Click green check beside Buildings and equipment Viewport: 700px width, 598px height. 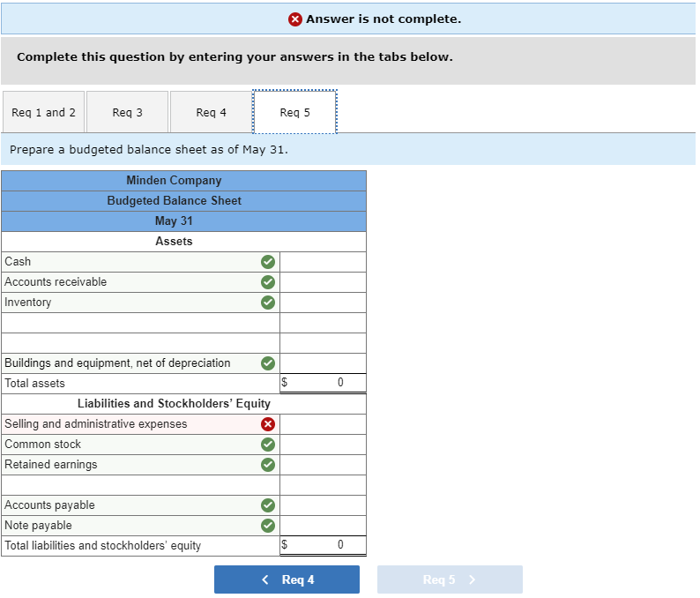268,363
